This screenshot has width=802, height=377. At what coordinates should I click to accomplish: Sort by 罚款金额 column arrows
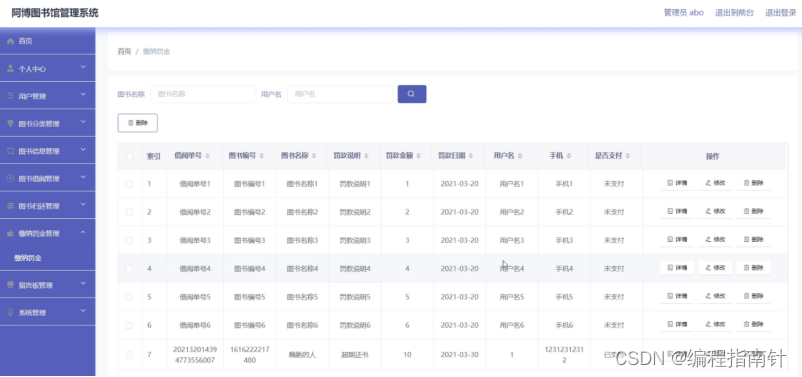(419, 156)
